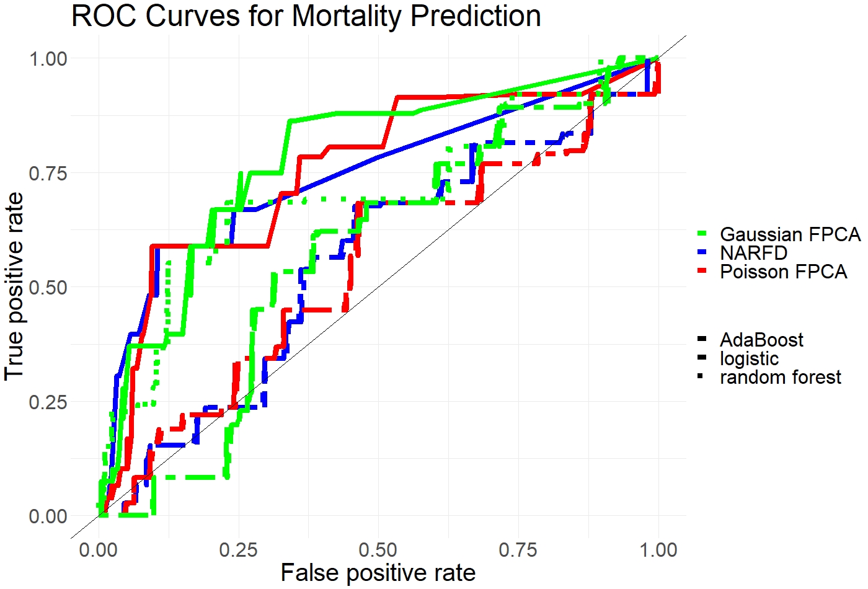Click the logistic legend text

[749, 358]
